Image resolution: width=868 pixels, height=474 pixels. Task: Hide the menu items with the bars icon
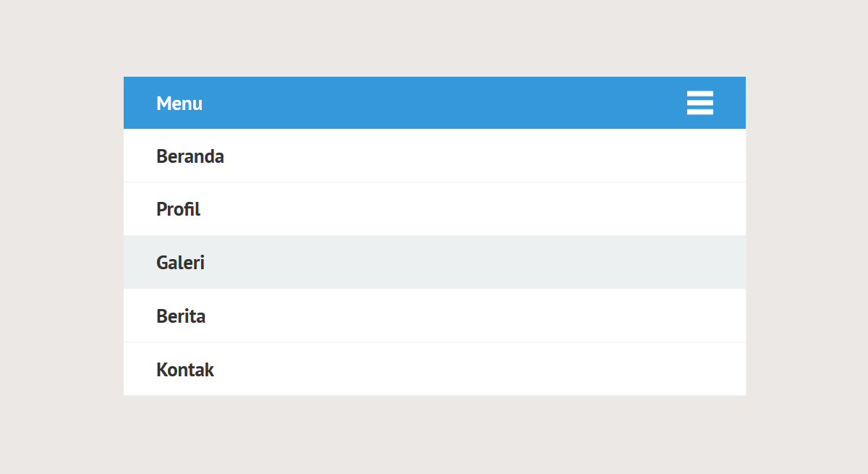coord(700,103)
